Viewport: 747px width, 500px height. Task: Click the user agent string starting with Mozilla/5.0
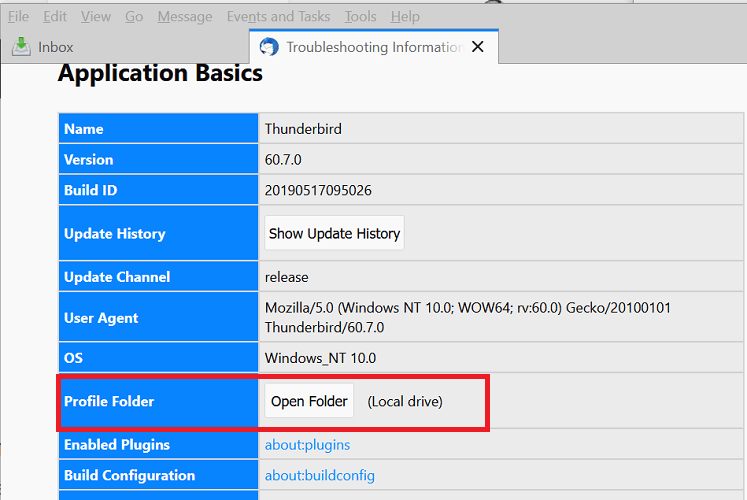pos(467,317)
